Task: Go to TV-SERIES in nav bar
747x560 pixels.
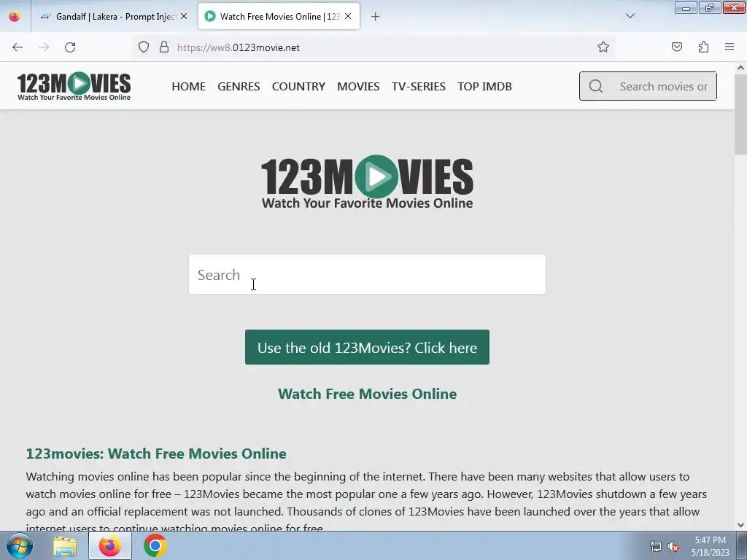Action: (x=418, y=86)
